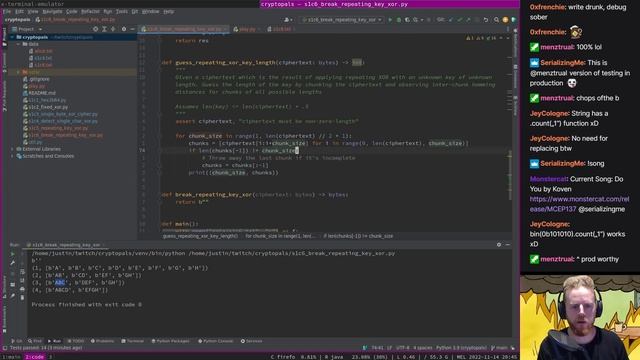Image resolution: width=640 pixels, height=360 pixels.
Task: Open the Help menu
Action: point(169,11)
